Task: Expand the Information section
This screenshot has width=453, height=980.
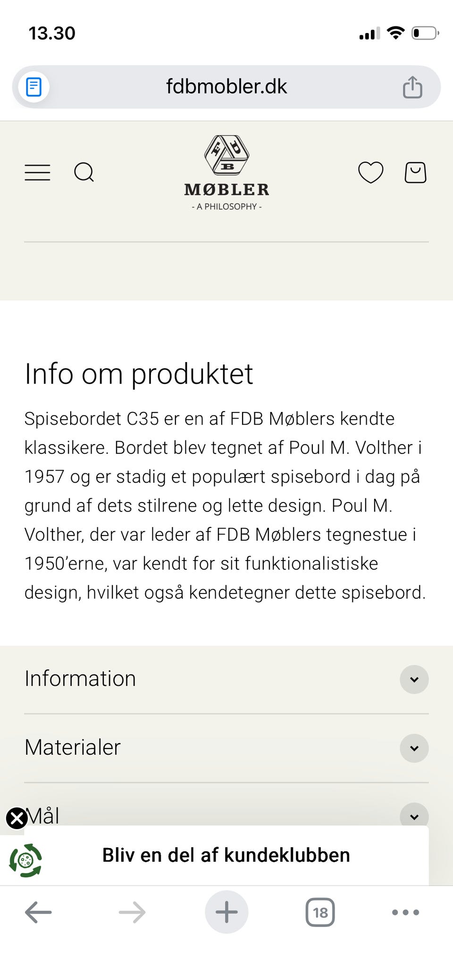Action: [x=414, y=679]
